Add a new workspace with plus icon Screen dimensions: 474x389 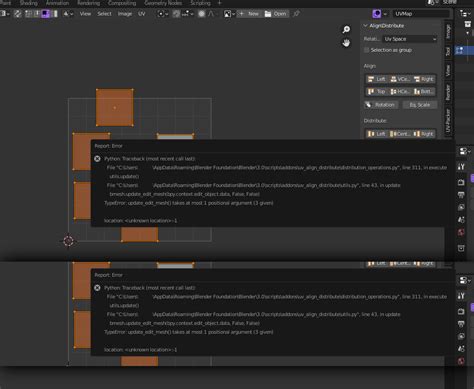coord(219,3)
